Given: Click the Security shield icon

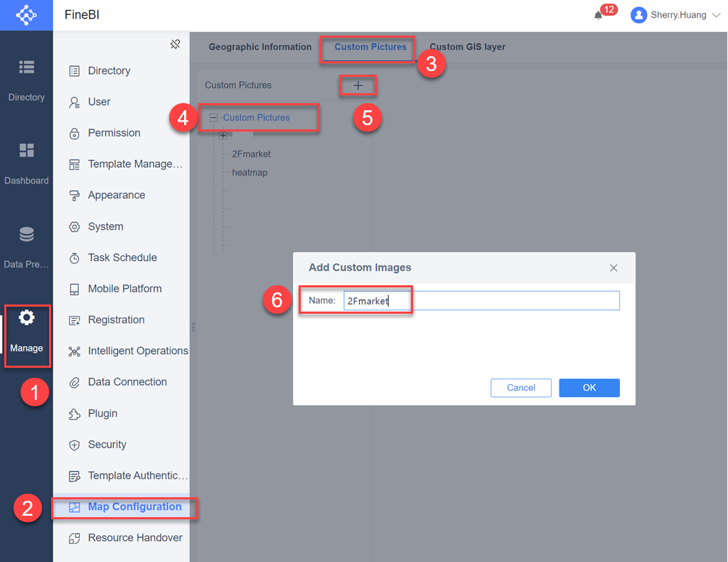Looking at the screenshot, I should coord(74,445).
